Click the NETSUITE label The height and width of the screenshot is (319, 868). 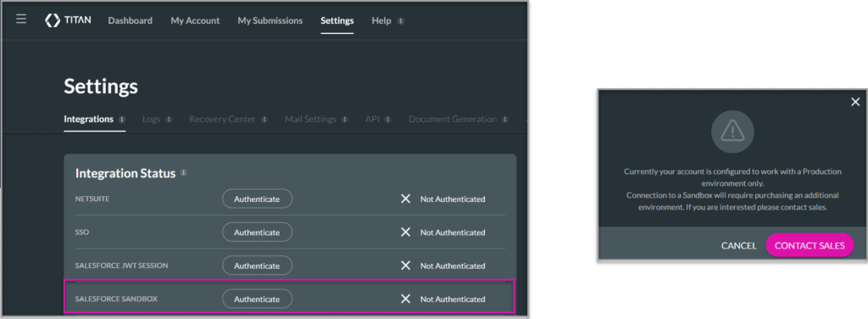point(92,199)
